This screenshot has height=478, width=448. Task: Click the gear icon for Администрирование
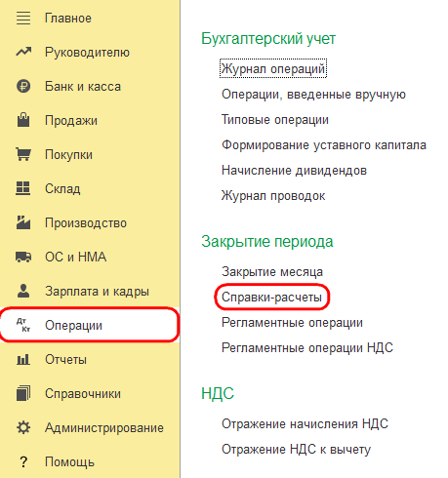coord(23,427)
